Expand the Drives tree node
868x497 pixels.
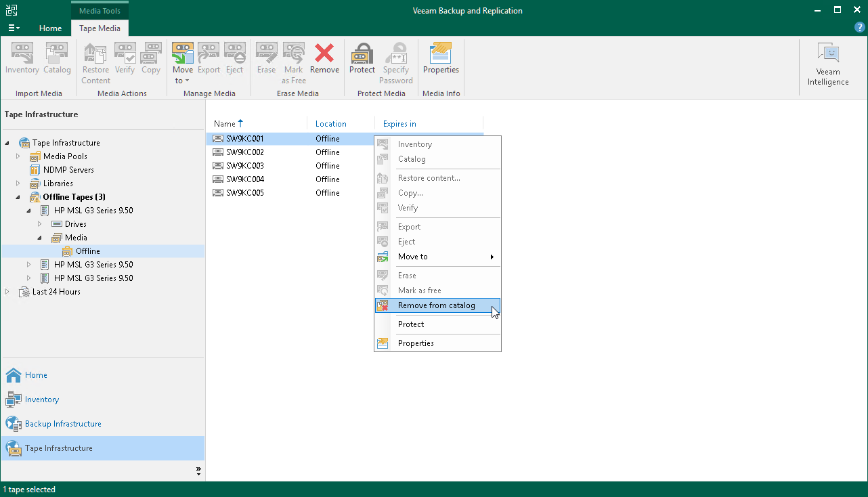coord(40,224)
